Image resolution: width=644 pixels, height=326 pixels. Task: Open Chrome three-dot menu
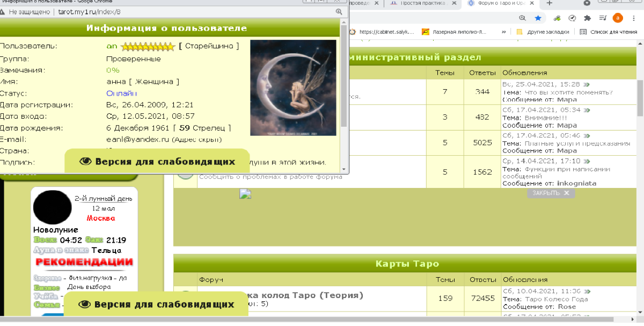point(634,18)
